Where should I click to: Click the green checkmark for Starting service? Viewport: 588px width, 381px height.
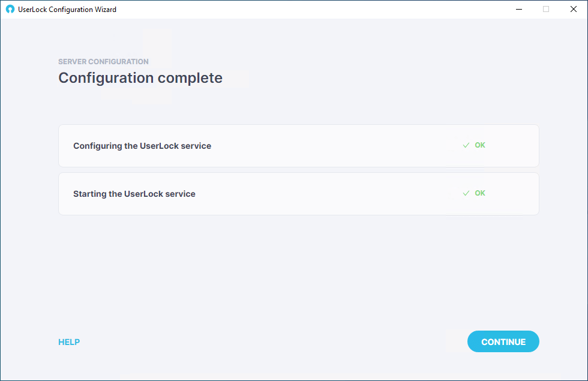click(x=466, y=193)
